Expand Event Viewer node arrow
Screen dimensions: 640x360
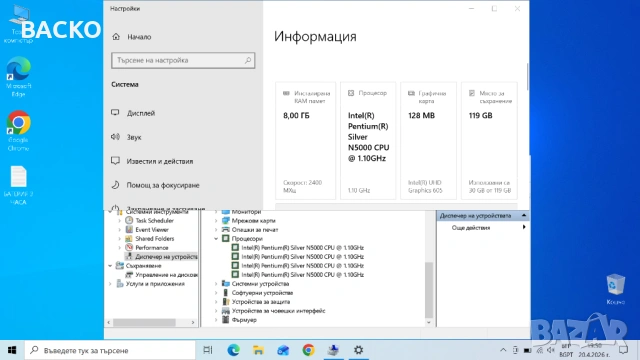point(120,229)
